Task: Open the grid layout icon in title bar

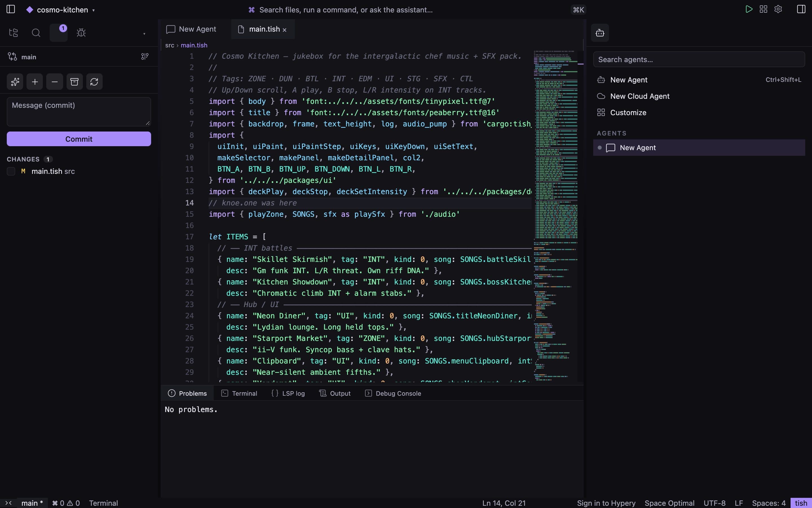Action: tap(763, 9)
